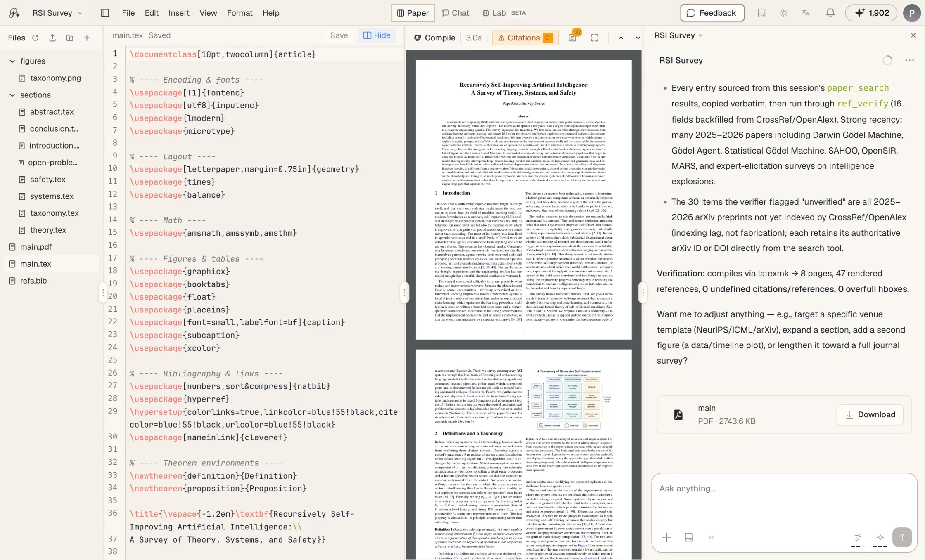Click the upload file icon
This screenshot has height=560, width=925.
(52, 38)
